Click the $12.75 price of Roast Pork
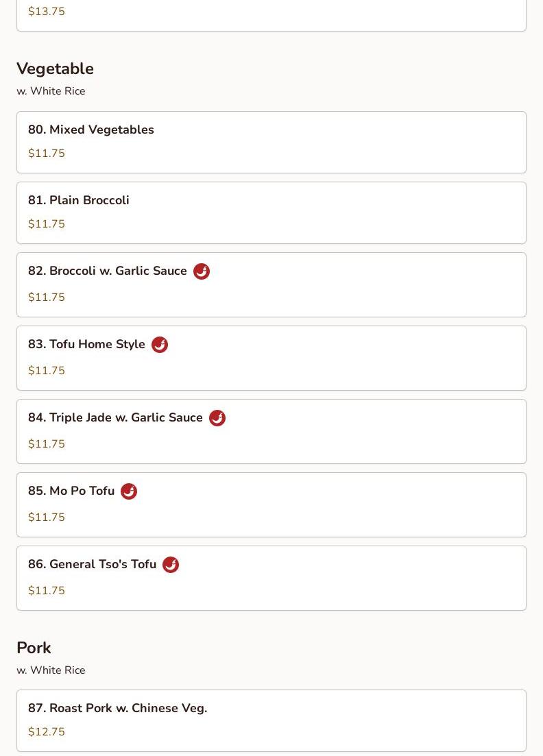The height and width of the screenshot is (756, 543). (47, 732)
